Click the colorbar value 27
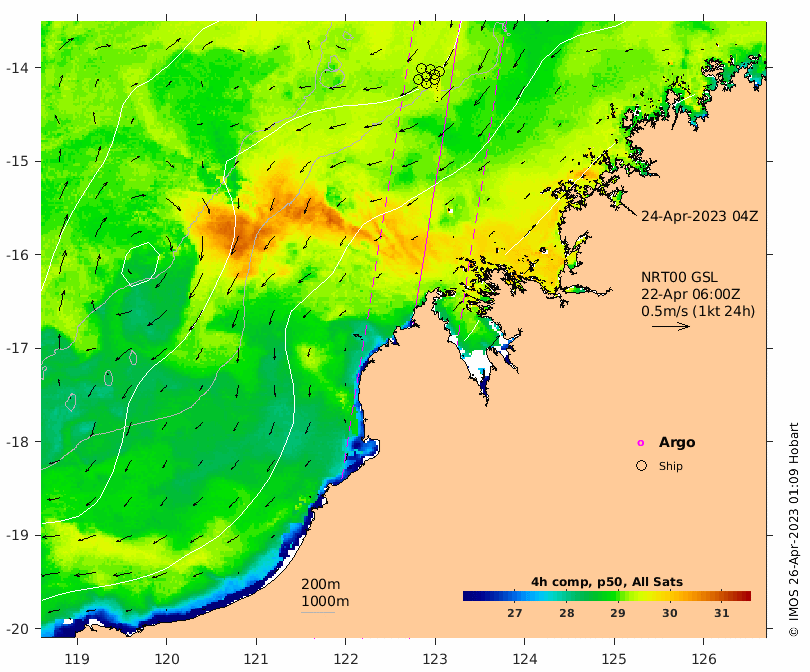Viewport: 810px width, 672px height. point(515,613)
